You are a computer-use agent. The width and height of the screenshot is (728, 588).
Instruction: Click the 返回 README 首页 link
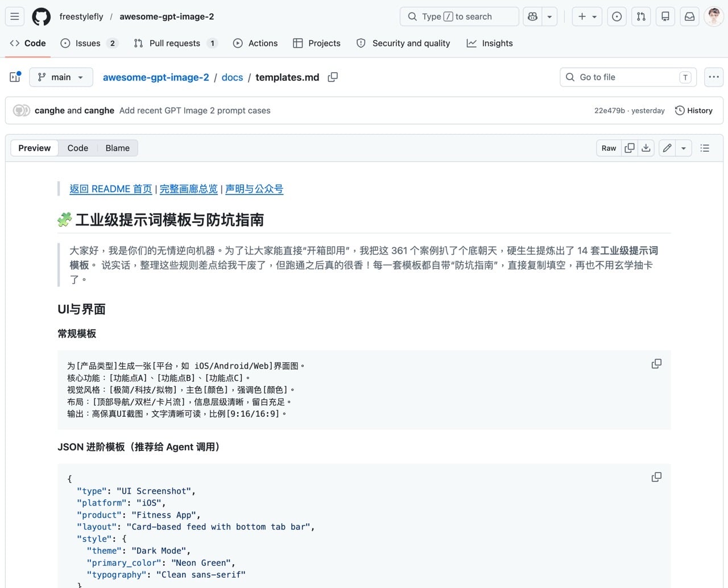(110, 189)
